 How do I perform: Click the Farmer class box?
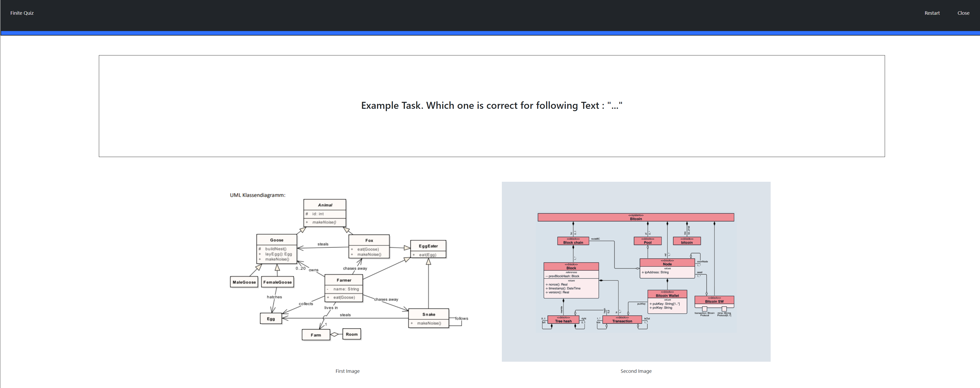pyautogui.click(x=343, y=288)
